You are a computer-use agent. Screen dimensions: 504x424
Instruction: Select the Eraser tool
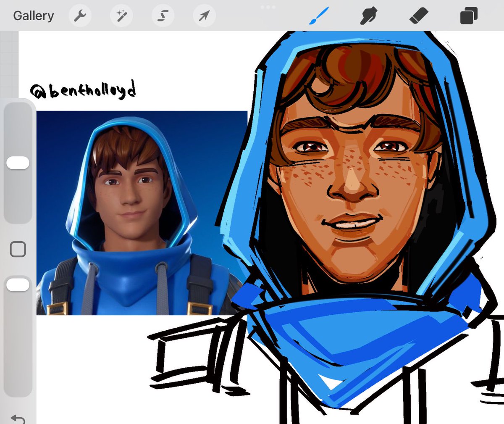[418, 16]
